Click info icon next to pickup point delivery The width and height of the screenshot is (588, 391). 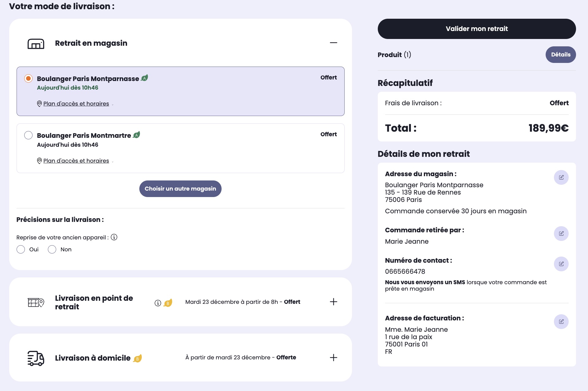click(158, 303)
